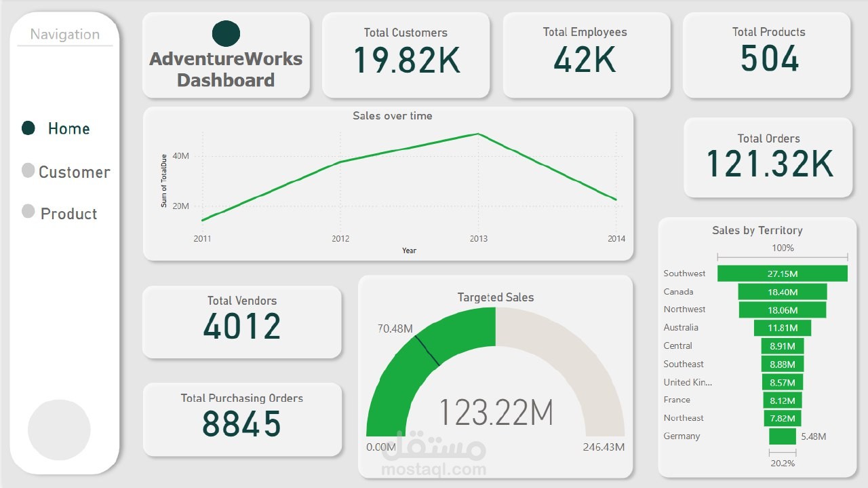This screenshot has height=488, width=868.
Task: Click the dark green AdventureWorks logo circle
Action: [x=226, y=32]
